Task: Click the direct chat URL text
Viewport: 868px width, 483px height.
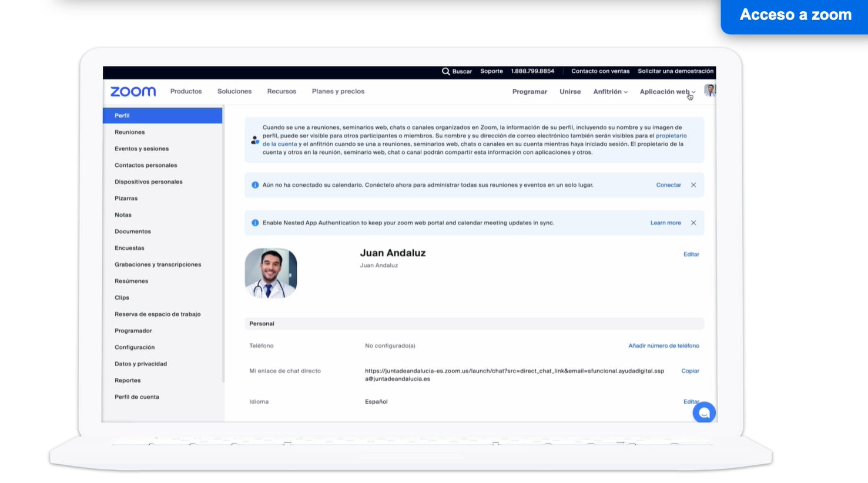Action: tap(514, 375)
